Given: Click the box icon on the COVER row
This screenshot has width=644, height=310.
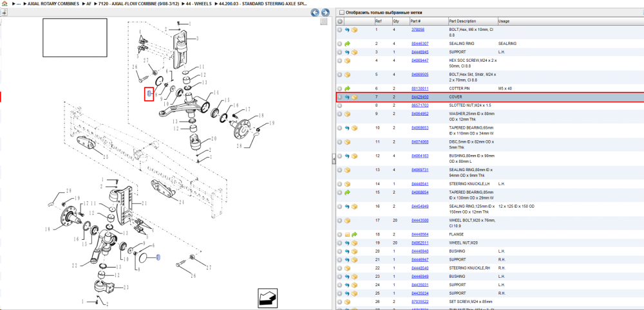Looking at the screenshot, I should [x=354, y=97].
